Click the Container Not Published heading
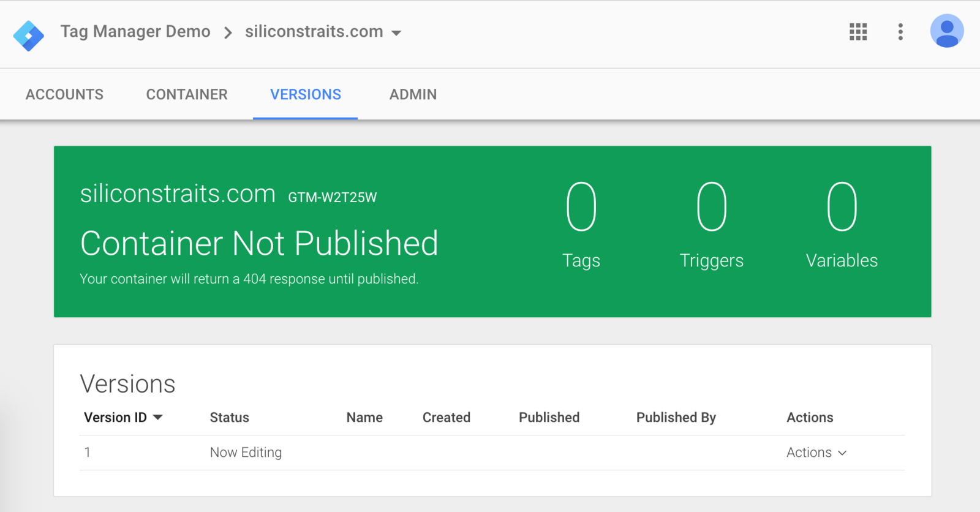Viewport: 980px width, 512px height. coord(259,243)
